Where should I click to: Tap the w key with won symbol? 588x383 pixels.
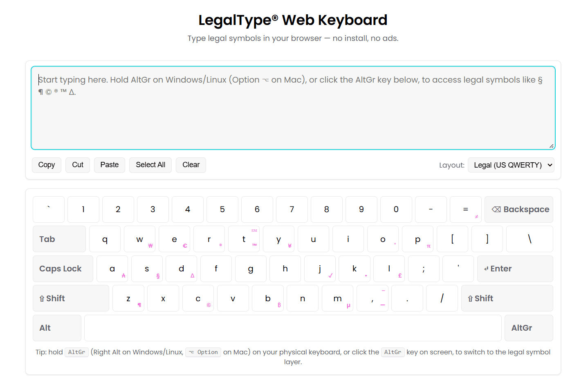139,239
